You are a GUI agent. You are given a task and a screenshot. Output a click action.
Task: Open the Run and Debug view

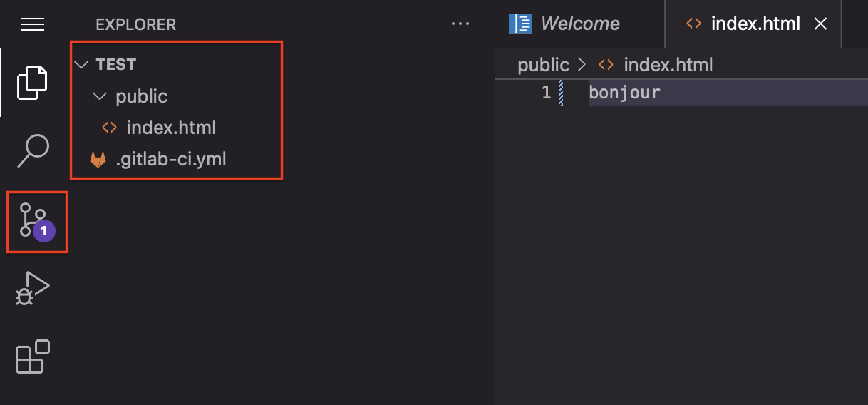click(x=33, y=288)
